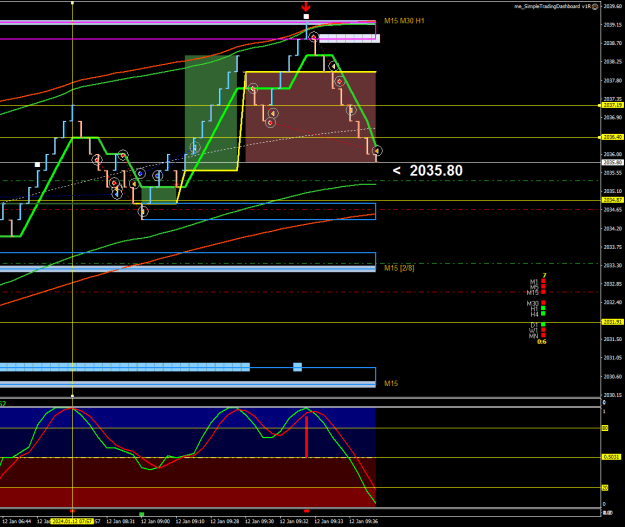Click the M5 timeframe red square
This screenshot has height=527, width=625.
tap(543, 287)
